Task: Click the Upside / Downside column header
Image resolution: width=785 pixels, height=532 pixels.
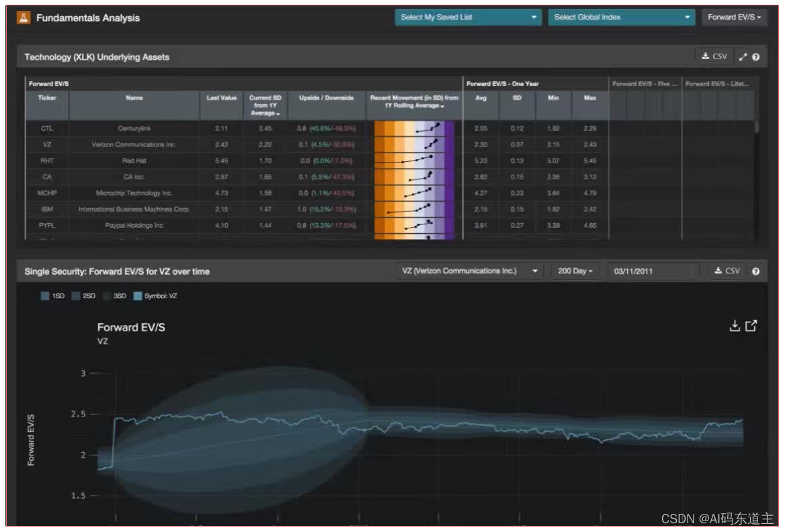Action: point(327,105)
